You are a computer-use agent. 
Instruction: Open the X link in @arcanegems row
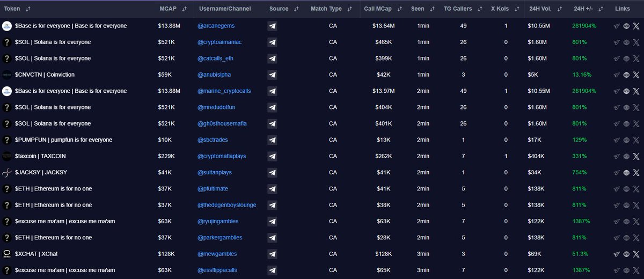[x=636, y=26]
